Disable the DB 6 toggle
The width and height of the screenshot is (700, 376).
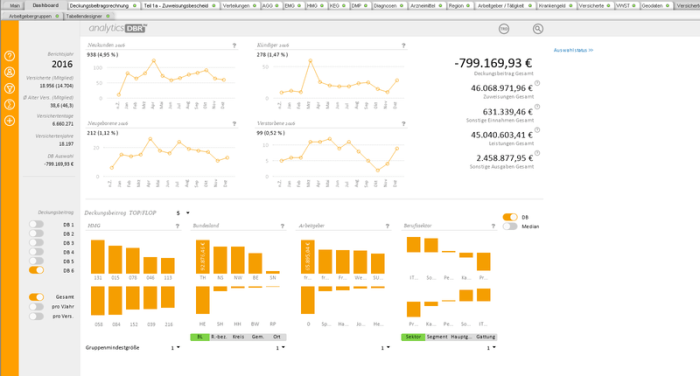pyautogui.click(x=37, y=270)
